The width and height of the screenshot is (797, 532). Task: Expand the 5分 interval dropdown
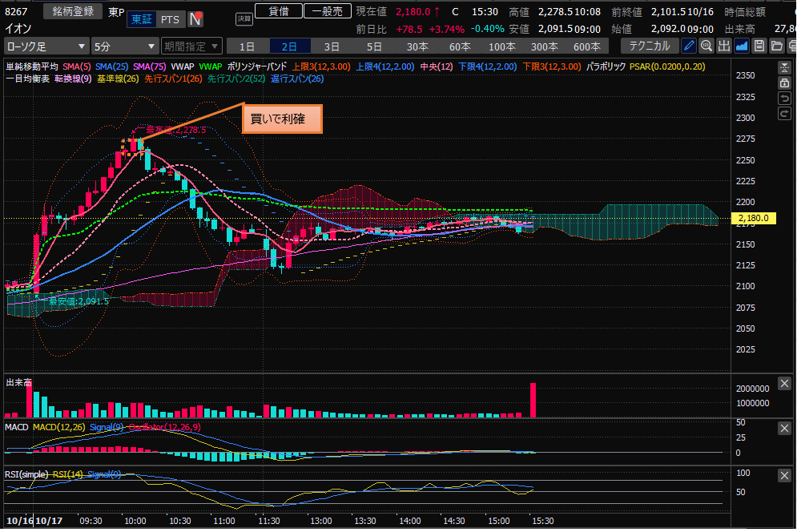pyautogui.click(x=124, y=46)
